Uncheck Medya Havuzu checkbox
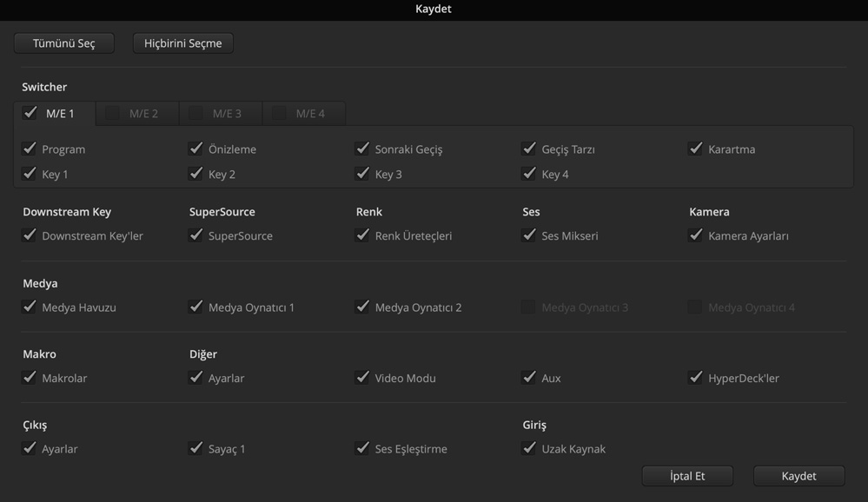Image resolution: width=868 pixels, height=502 pixels. tap(30, 307)
